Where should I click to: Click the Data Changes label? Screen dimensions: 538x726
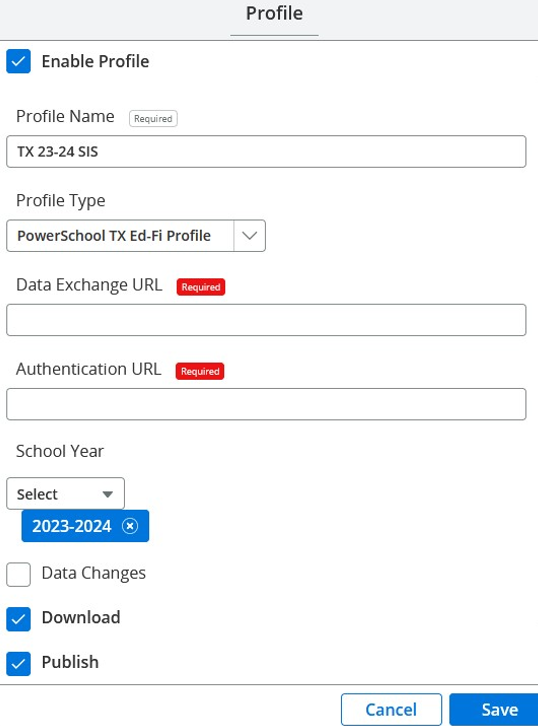[94, 573]
